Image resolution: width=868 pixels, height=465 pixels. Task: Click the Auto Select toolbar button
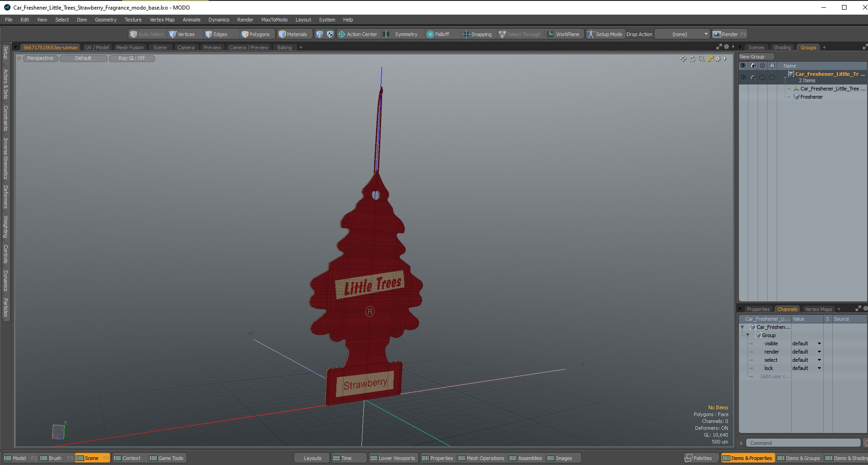click(147, 34)
